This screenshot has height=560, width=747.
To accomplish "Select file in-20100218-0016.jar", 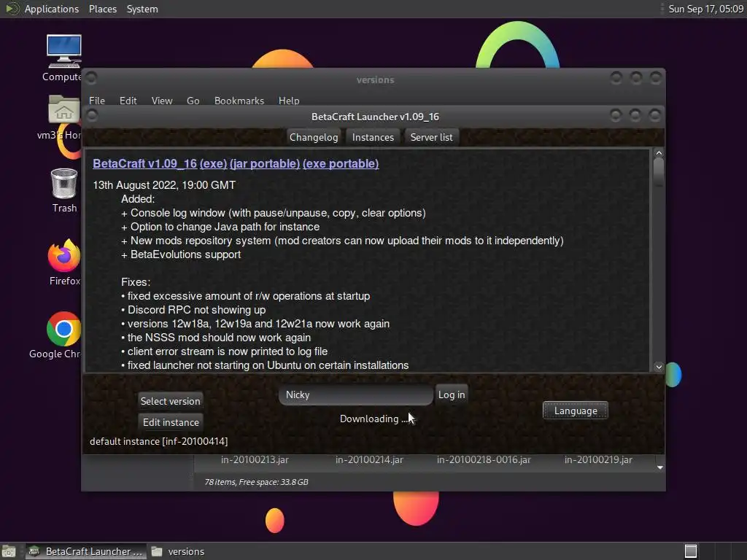I will click(x=484, y=459).
